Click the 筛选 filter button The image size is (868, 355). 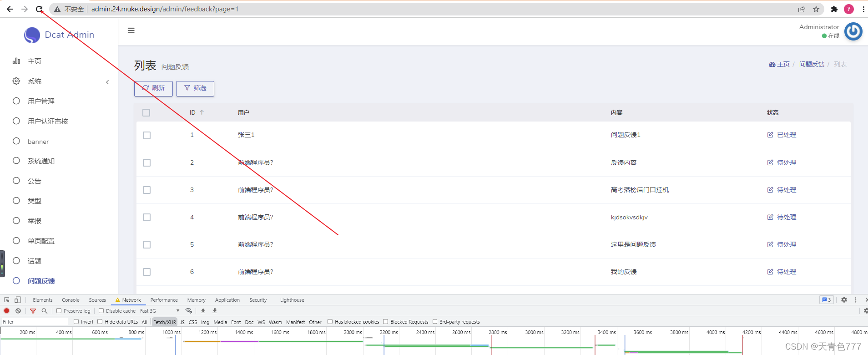pyautogui.click(x=195, y=88)
